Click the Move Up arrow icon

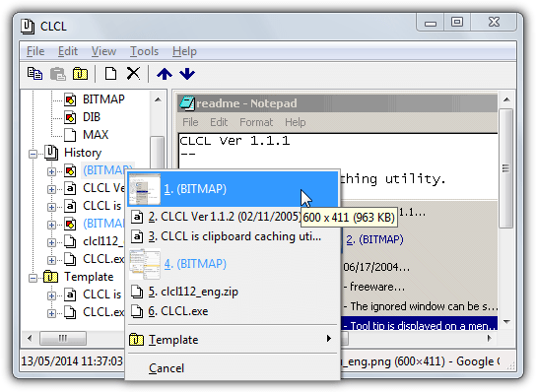coord(165,74)
